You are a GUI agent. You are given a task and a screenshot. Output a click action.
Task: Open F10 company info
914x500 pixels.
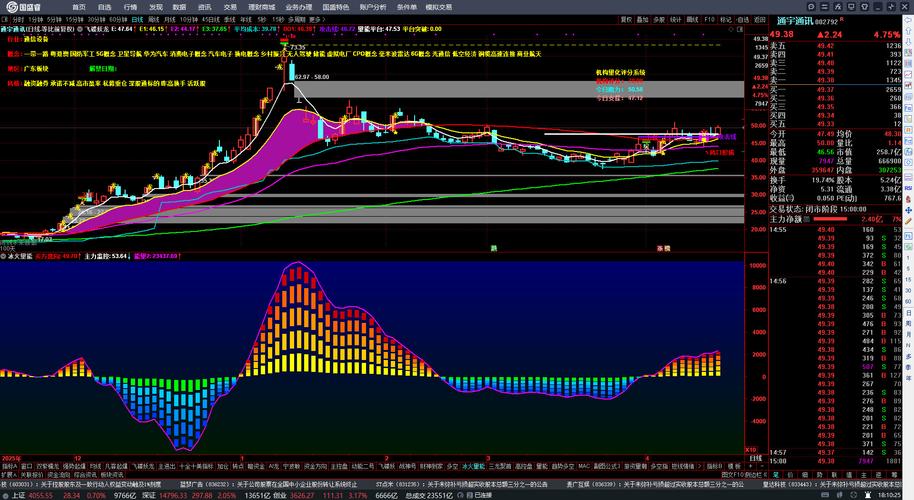point(709,19)
